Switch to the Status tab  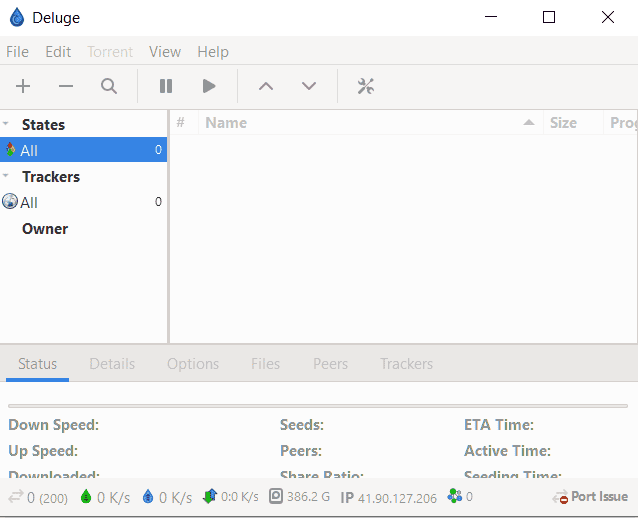coord(37,364)
